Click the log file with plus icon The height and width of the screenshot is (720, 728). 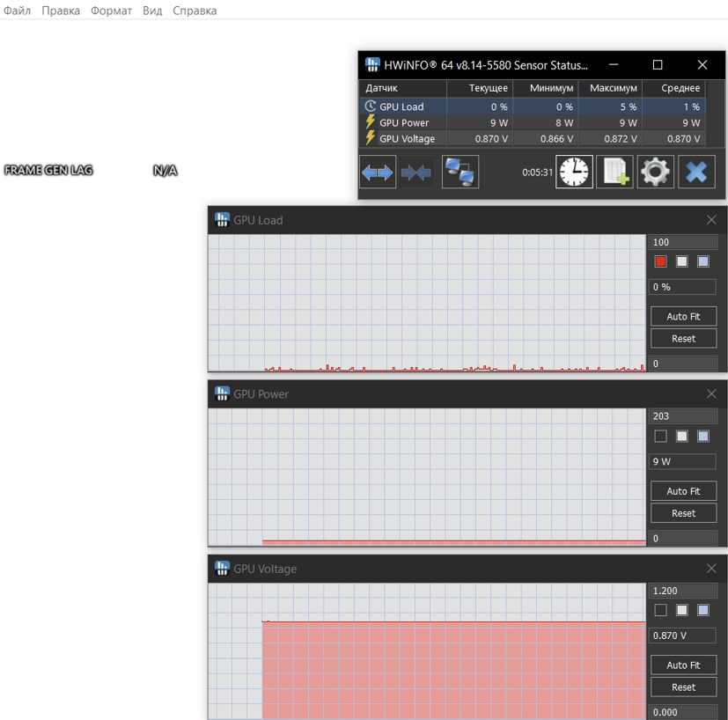[x=614, y=173]
